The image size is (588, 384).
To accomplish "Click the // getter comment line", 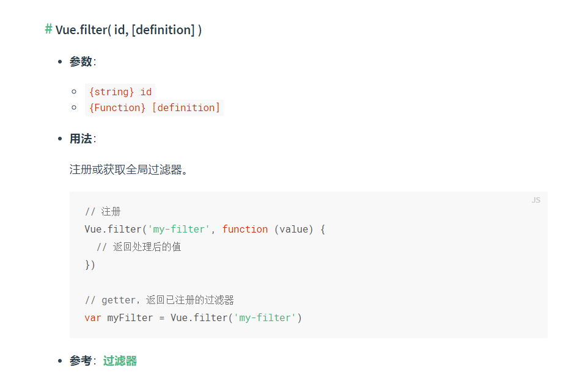I will pos(160,300).
